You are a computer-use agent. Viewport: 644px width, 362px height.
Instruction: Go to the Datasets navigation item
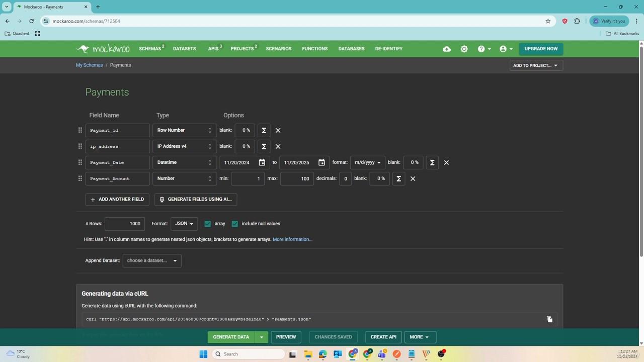coord(184,49)
